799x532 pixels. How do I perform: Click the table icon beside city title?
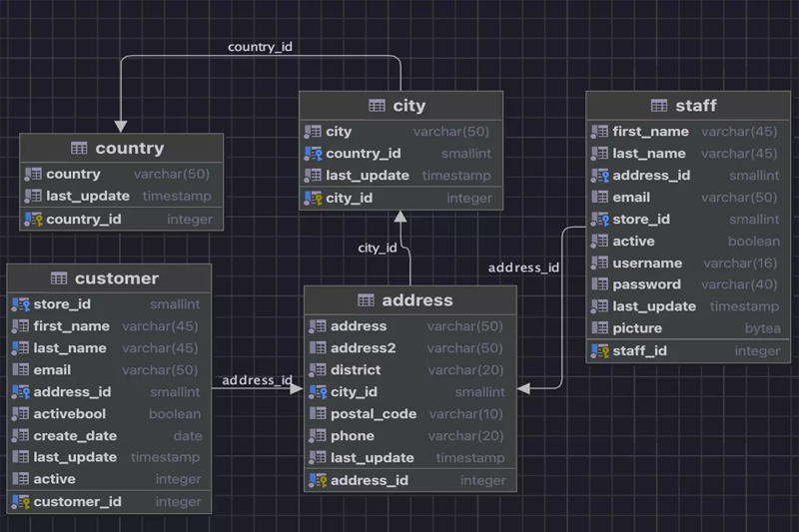(377, 106)
